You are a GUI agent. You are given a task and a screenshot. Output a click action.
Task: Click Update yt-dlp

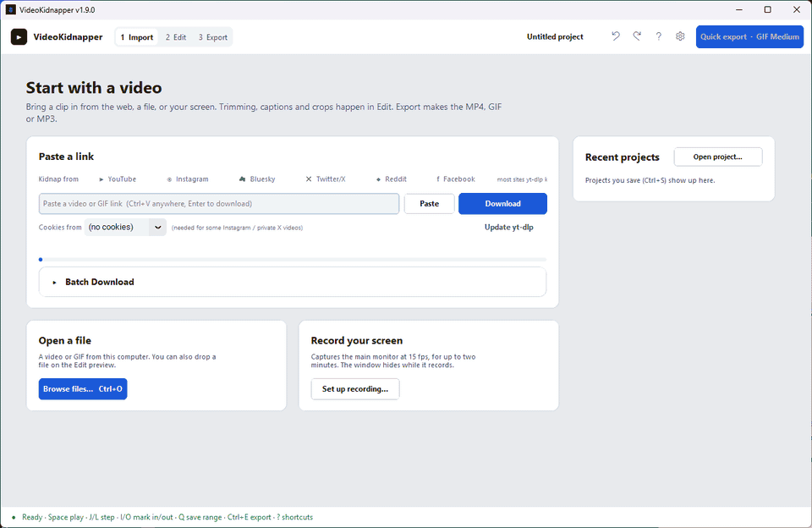click(508, 227)
